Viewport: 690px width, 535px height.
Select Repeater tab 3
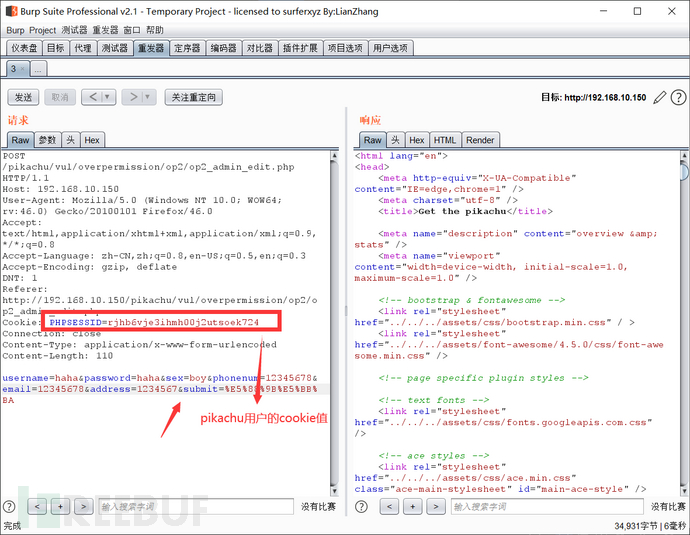tap(14, 69)
